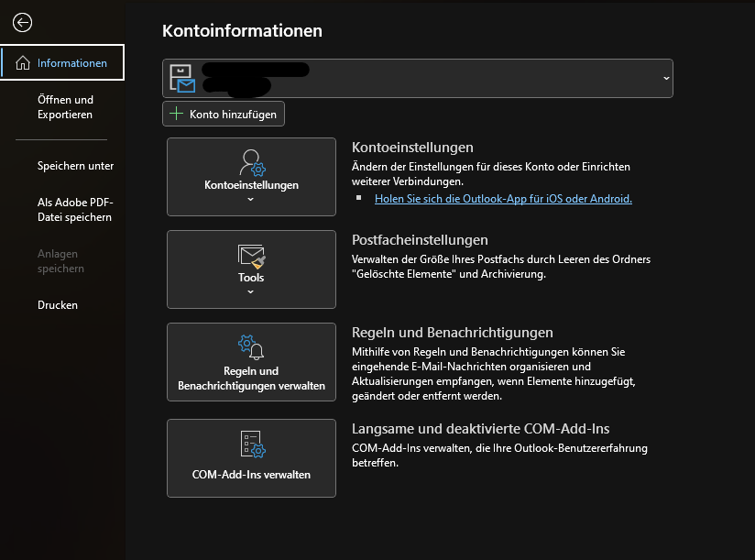Click the Postfacheinstellungen heading

[x=420, y=240]
